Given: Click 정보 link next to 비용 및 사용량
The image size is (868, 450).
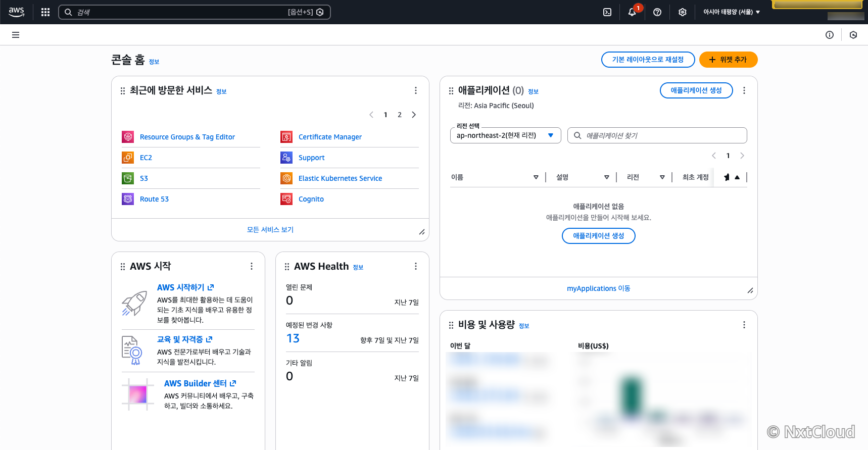Looking at the screenshot, I should coord(524,326).
